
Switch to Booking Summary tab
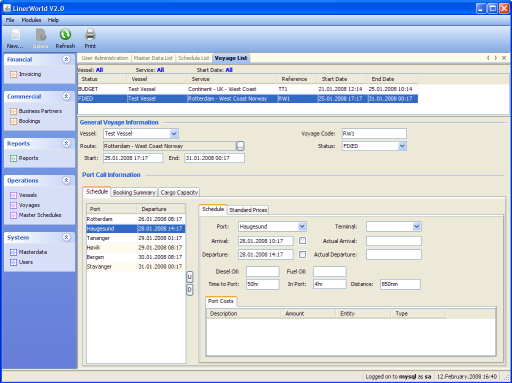(x=134, y=193)
